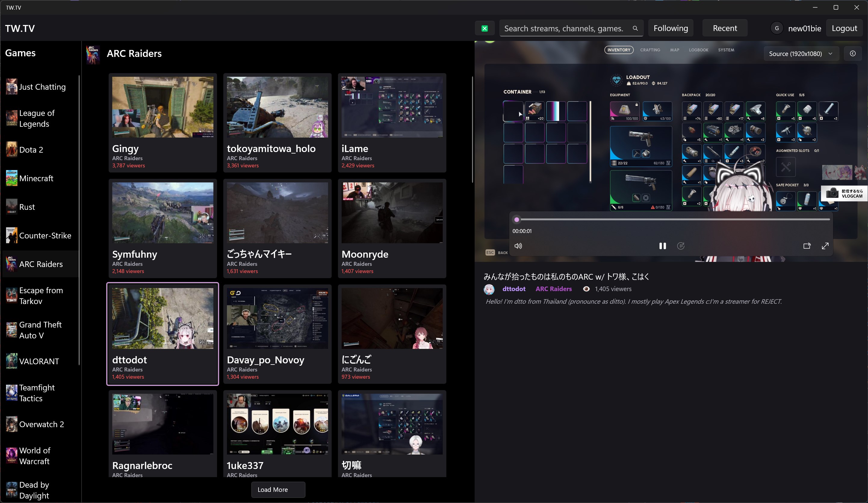Open the Dead by Daylight game icon
The width and height of the screenshot is (868, 503).
[x=11, y=490]
